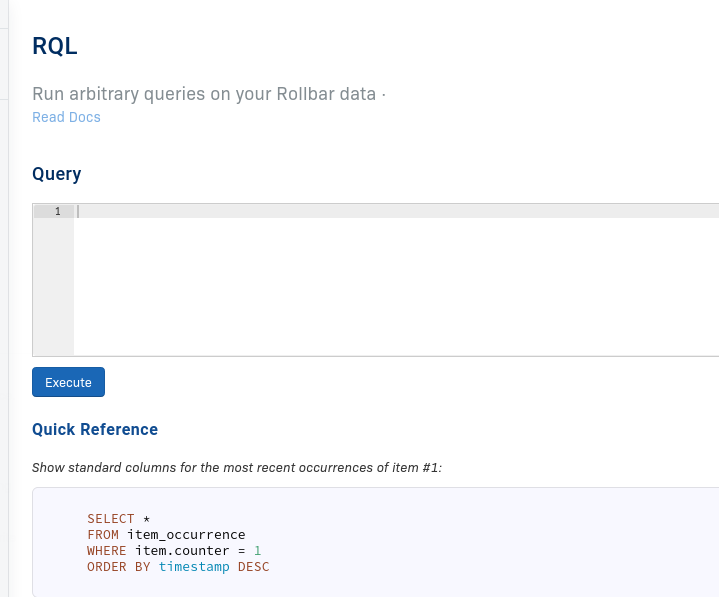The width and height of the screenshot is (719, 597).
Task: Click the asterisk after SELECT
Action: click(146, 519)
